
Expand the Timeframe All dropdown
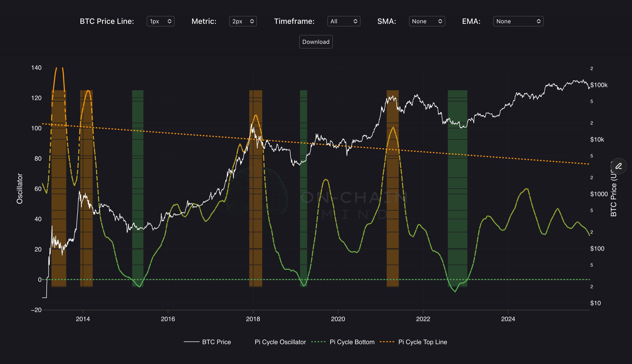[x=344, y=21]
